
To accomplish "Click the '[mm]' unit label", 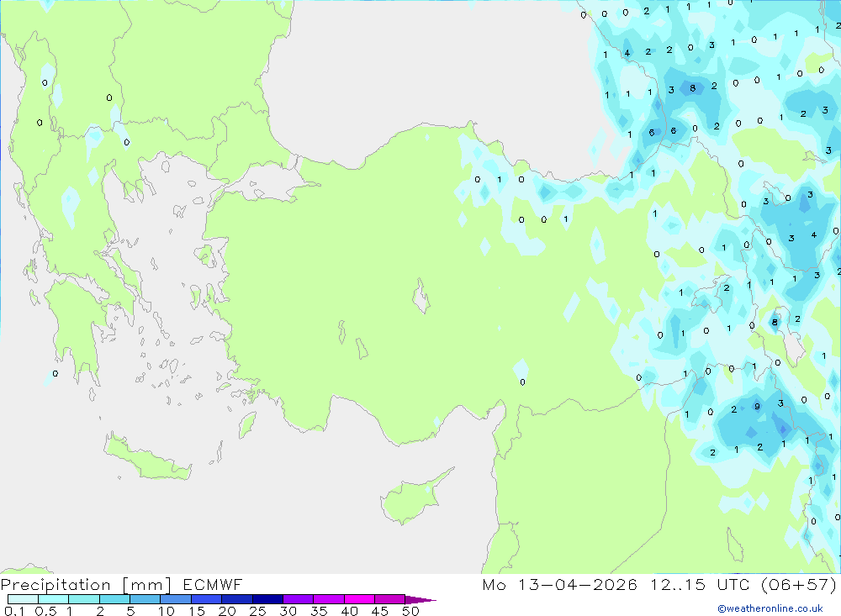I will [146, 585].
